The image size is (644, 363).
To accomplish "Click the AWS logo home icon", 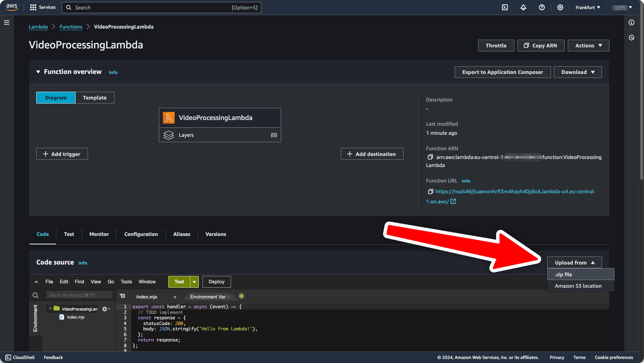I will coord(12,7).
